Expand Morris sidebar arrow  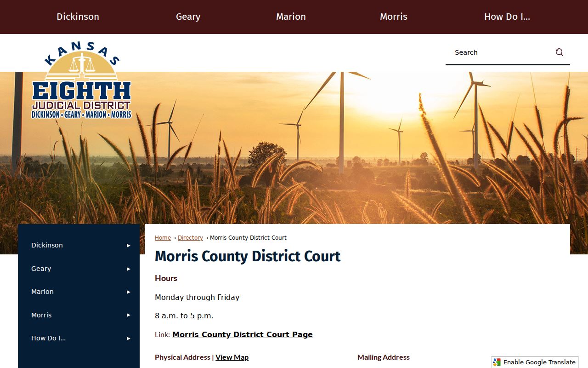click(129, 315)
